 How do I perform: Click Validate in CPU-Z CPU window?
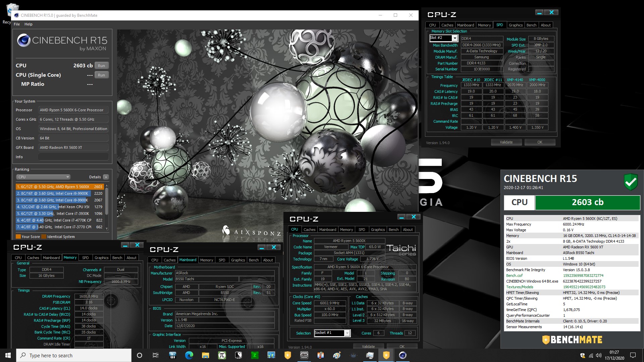368,347
